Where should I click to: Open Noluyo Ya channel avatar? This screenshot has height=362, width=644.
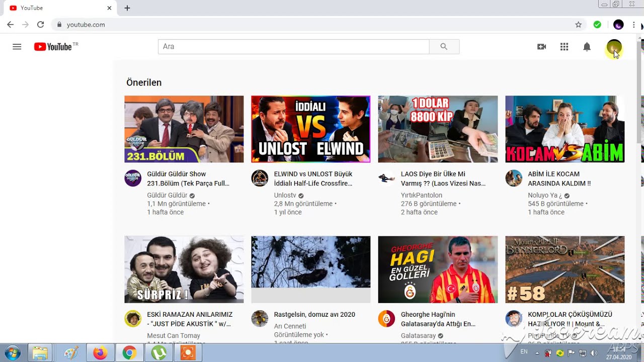[x=514, y=178]
